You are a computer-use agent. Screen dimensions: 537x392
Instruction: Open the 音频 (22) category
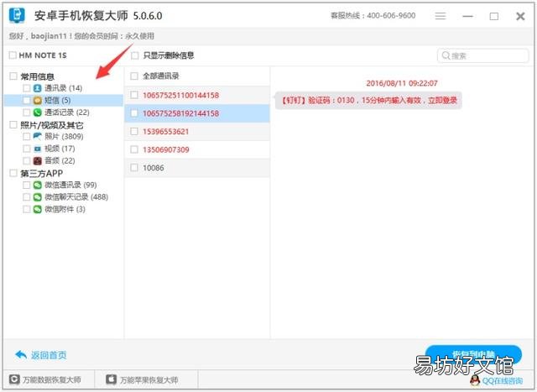tap(60, 160)
